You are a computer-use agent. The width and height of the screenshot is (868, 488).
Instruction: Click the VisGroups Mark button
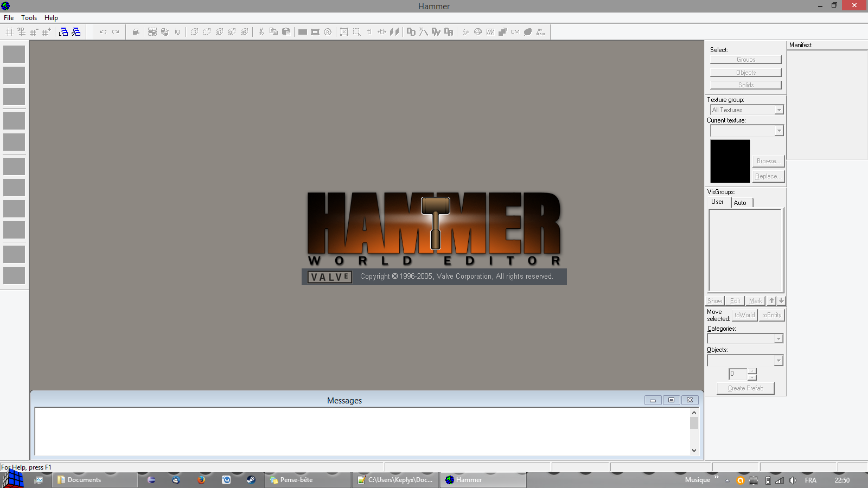(756, 301)
